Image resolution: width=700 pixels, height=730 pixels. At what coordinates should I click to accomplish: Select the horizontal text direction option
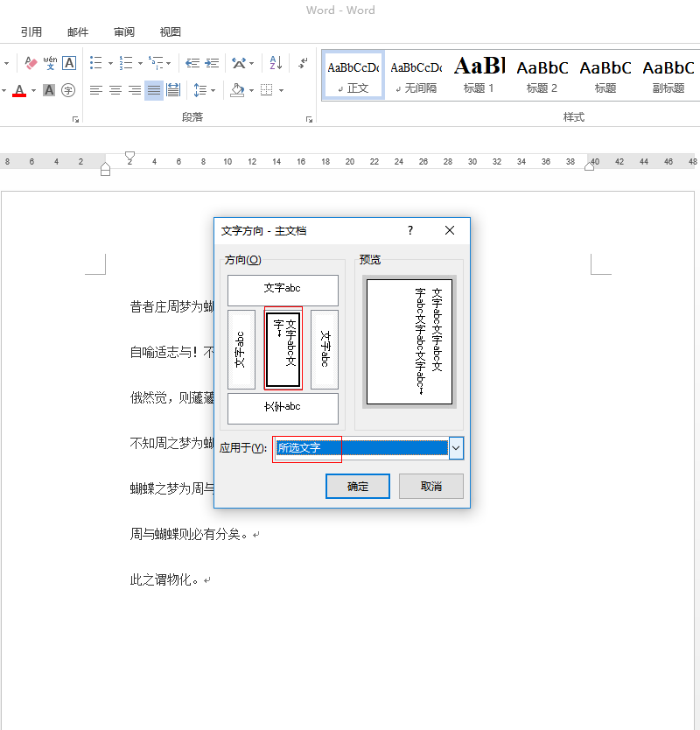[283, 290]
